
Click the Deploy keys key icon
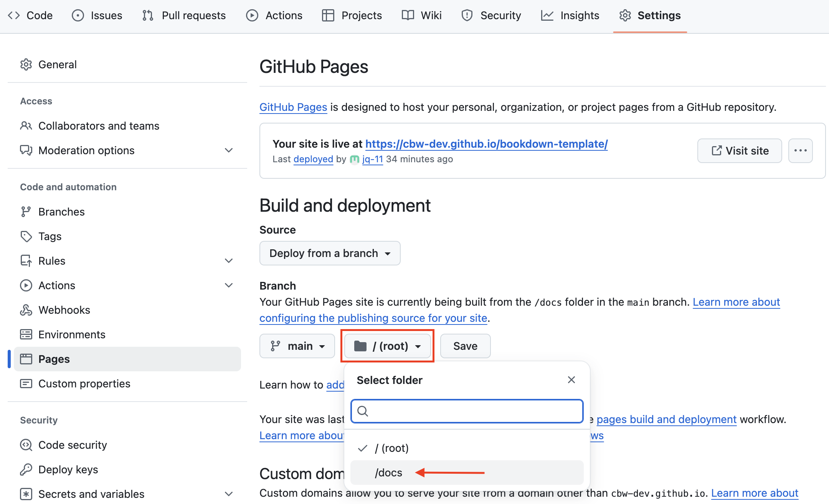click(x=26, y=469)
